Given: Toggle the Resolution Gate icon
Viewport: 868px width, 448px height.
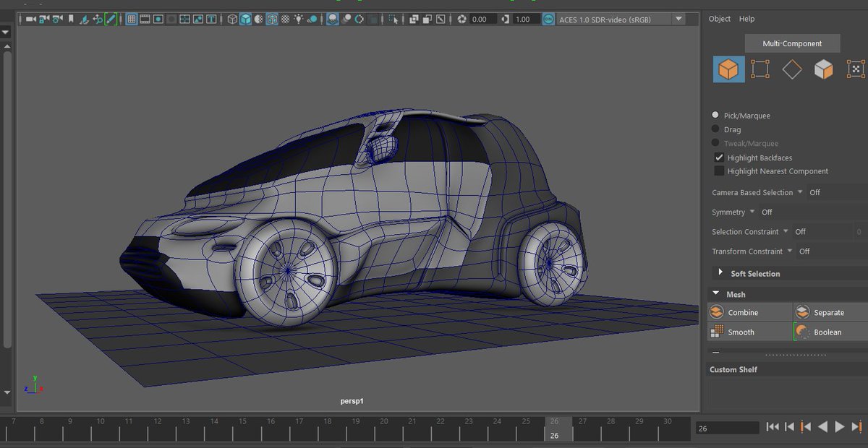Looking at the screenshot, I should (x=158, y=20).
